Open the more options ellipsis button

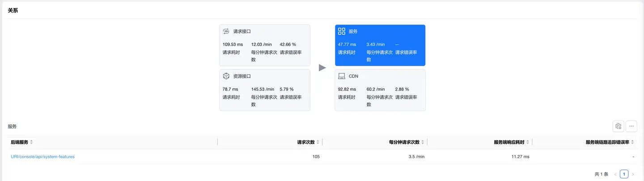pyautogui.click(x=631, y=126)
